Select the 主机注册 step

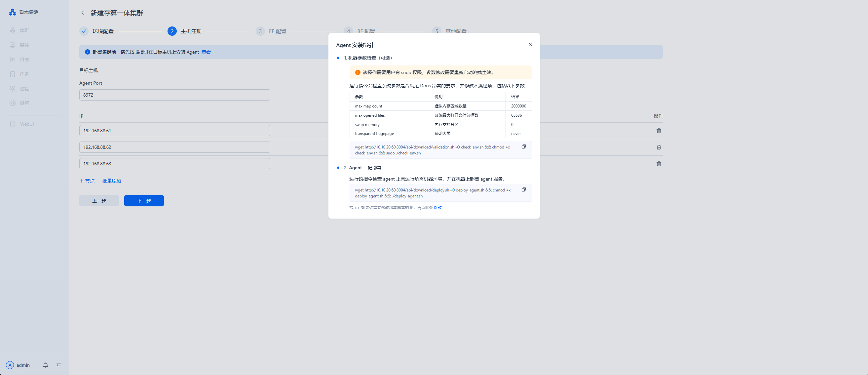(x=185, y=31)
